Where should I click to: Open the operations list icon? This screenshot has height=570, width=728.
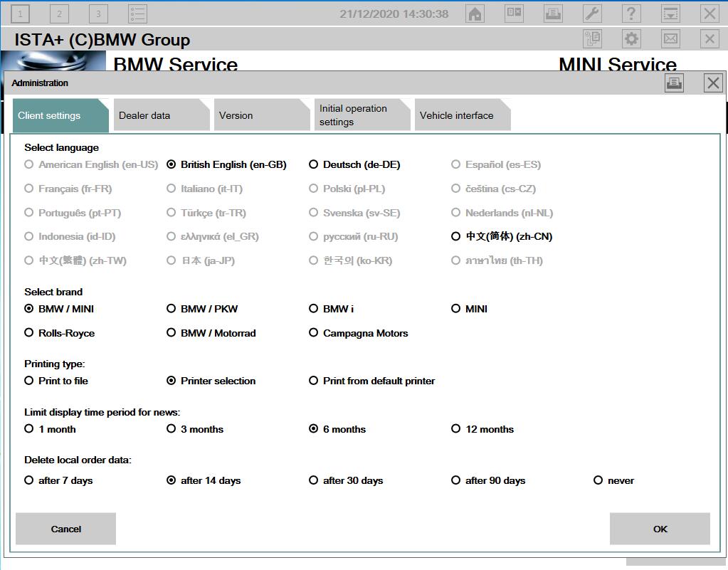[x=138, y=14]
